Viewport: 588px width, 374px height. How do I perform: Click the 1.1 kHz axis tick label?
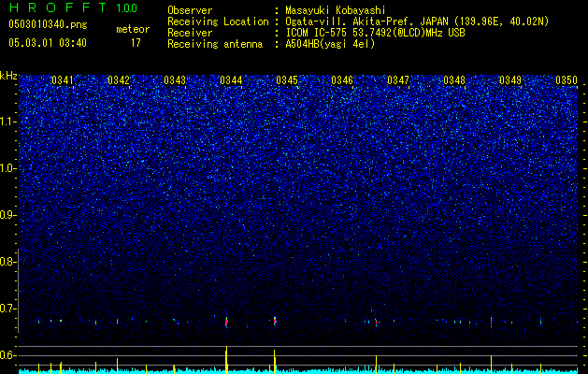pyautogui.click(x=8, y=122)
